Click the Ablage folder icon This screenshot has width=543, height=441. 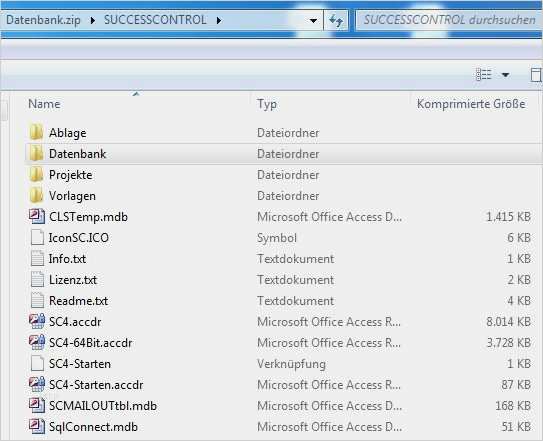[36, 133]
